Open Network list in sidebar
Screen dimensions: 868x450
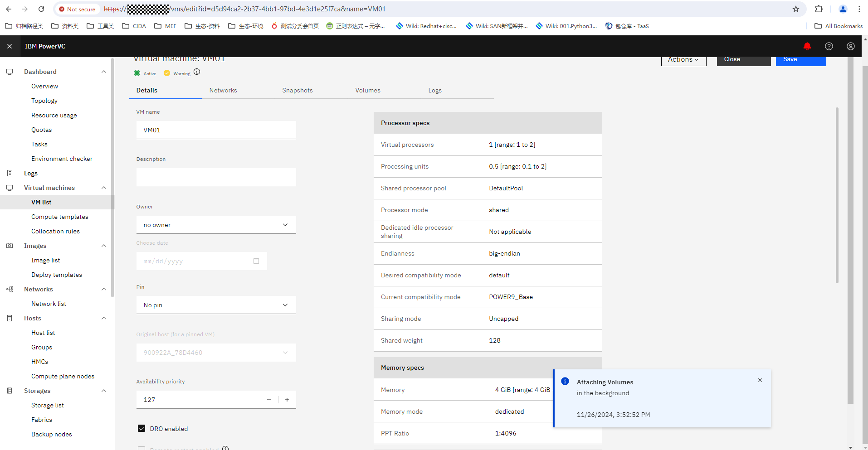coord(49,304)
